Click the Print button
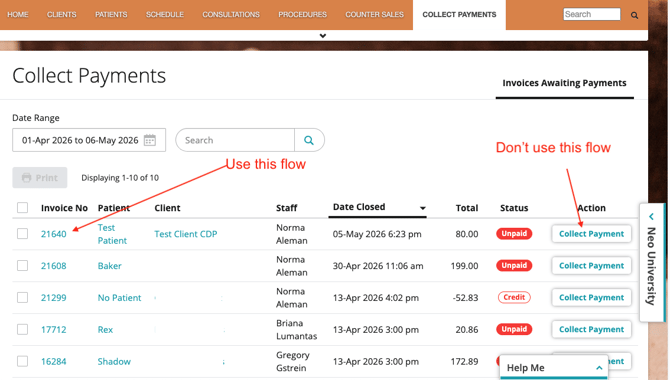This screenshot has width=670, height=380. point(40,177)
